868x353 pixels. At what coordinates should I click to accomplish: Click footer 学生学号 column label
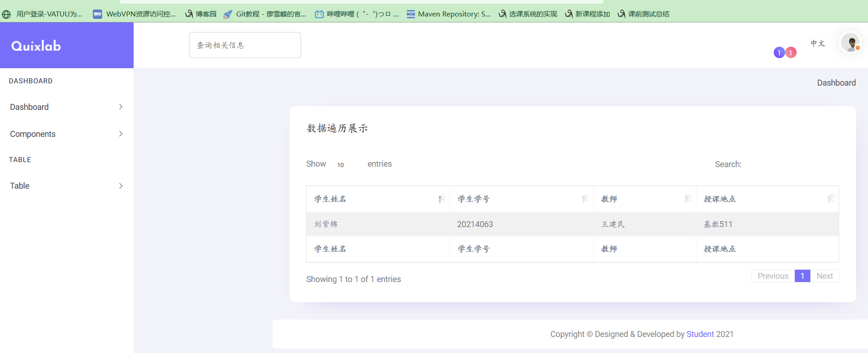click(474, 249)
